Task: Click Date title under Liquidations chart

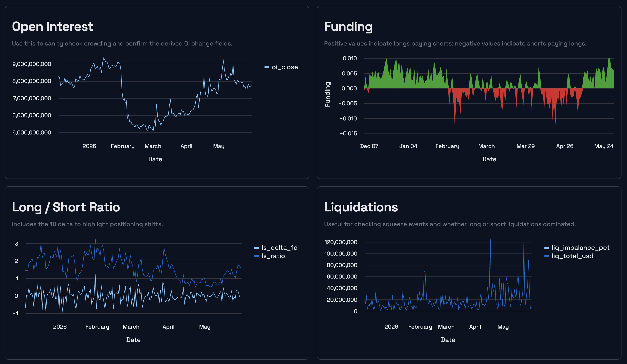Action: (448, 340)
